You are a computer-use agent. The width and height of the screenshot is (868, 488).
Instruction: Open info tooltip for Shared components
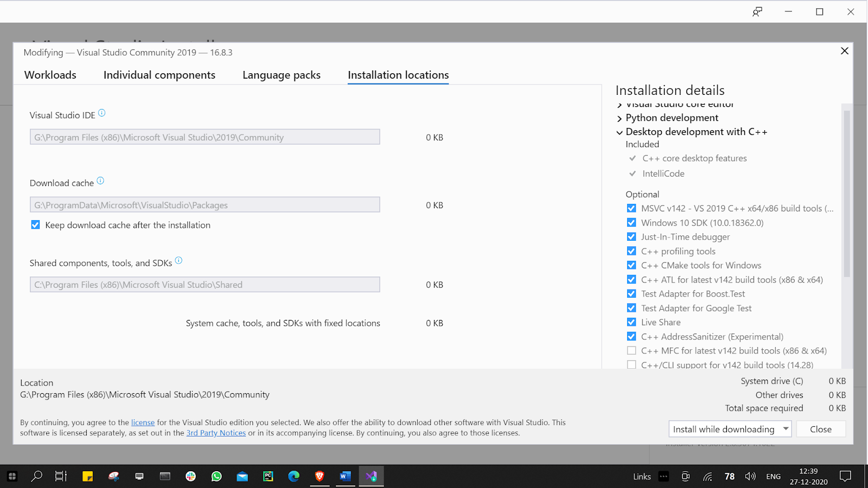point(178,261)
